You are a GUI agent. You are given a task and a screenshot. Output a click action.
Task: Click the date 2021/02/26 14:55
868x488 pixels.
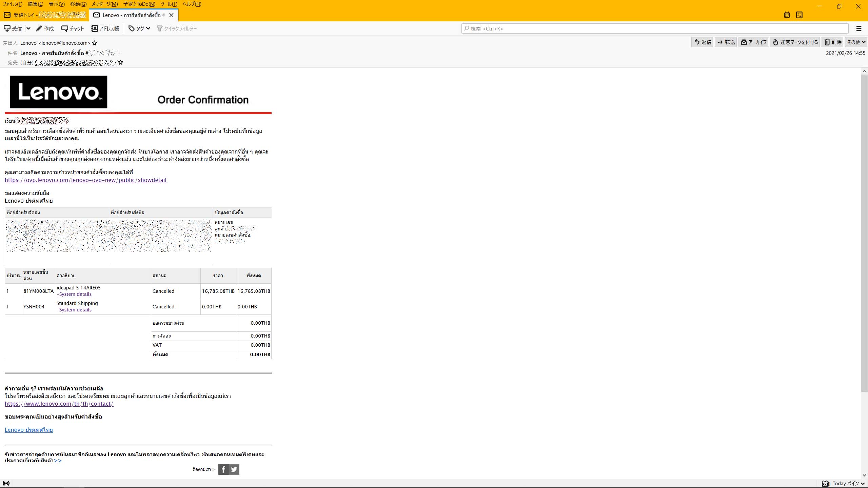click(846, 53)
